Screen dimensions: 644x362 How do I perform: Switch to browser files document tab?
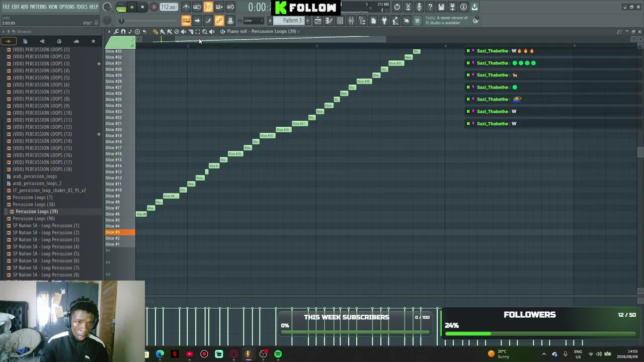25,41
